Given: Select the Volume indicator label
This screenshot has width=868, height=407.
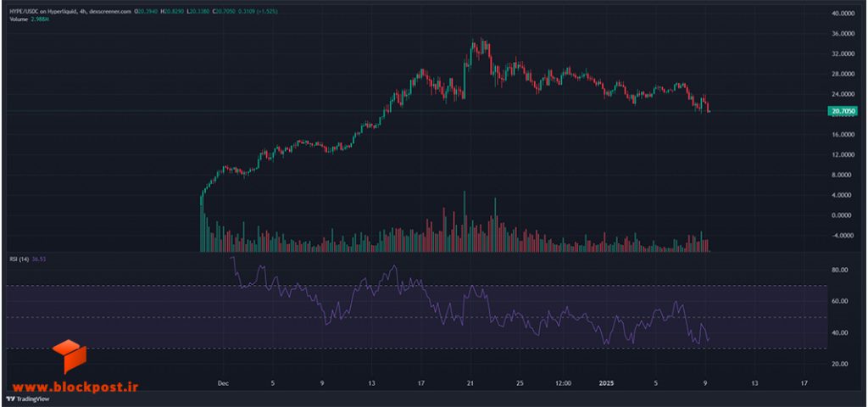Looking at the screenshot, I should [19, 19].
